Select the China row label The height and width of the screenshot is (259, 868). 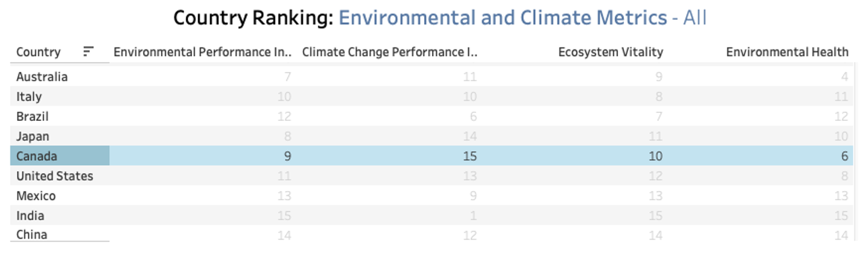click(x=32, y=235)
